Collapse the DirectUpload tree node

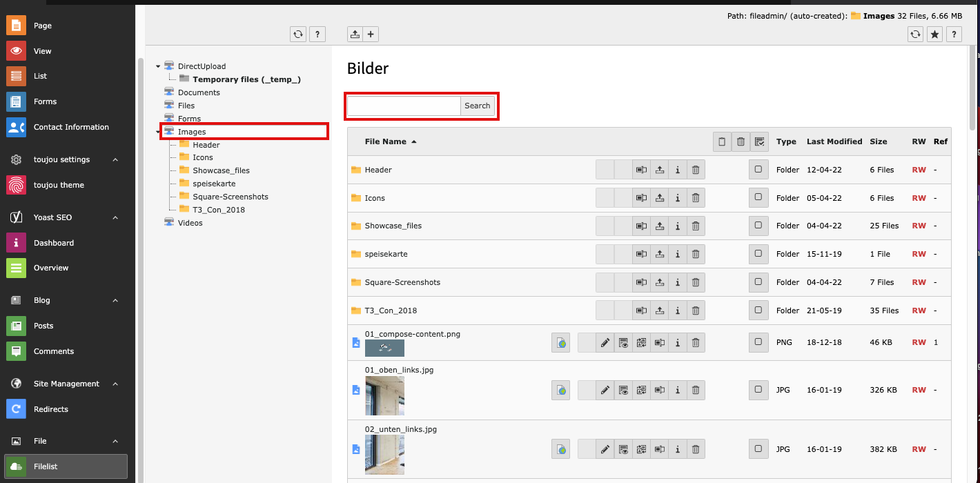click(x=158, y=67)
